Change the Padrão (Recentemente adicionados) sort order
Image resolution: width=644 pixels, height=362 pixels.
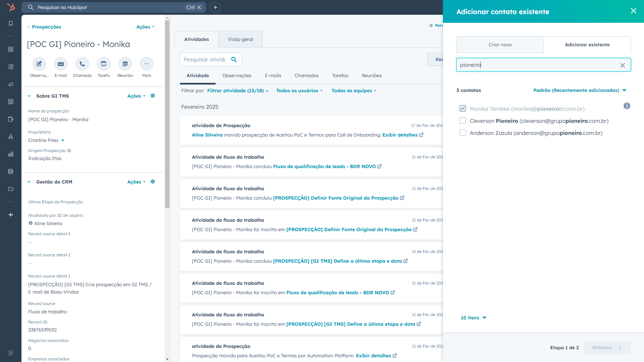tap(580, 90)
